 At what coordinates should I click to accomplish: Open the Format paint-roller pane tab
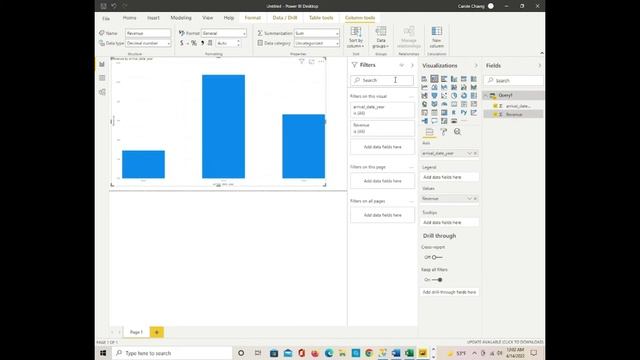click(x=444, y=131)
